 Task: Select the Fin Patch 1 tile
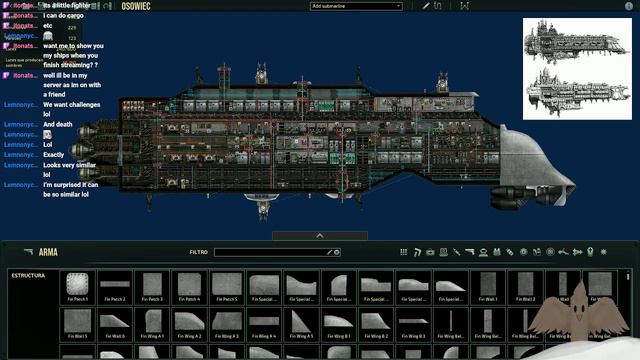[78, 287]
